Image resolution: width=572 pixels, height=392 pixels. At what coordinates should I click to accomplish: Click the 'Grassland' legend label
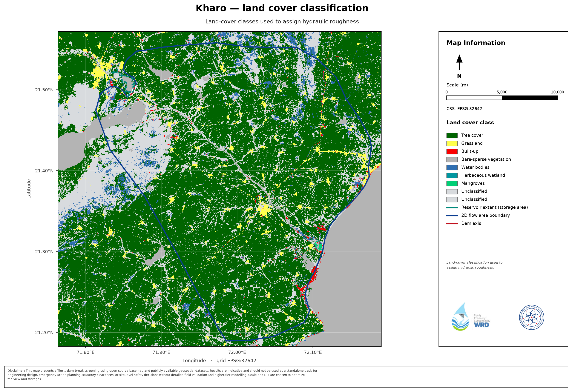tap(472, 143)
